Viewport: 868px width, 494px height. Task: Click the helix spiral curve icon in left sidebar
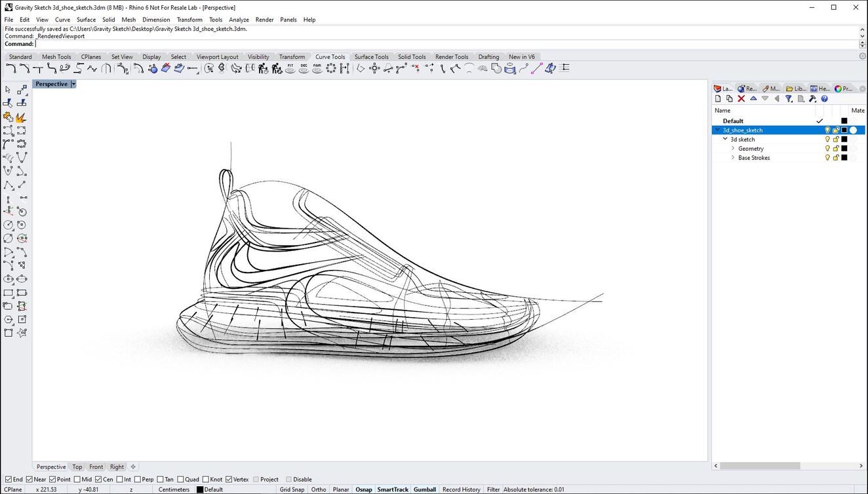[x=8, y=158]
